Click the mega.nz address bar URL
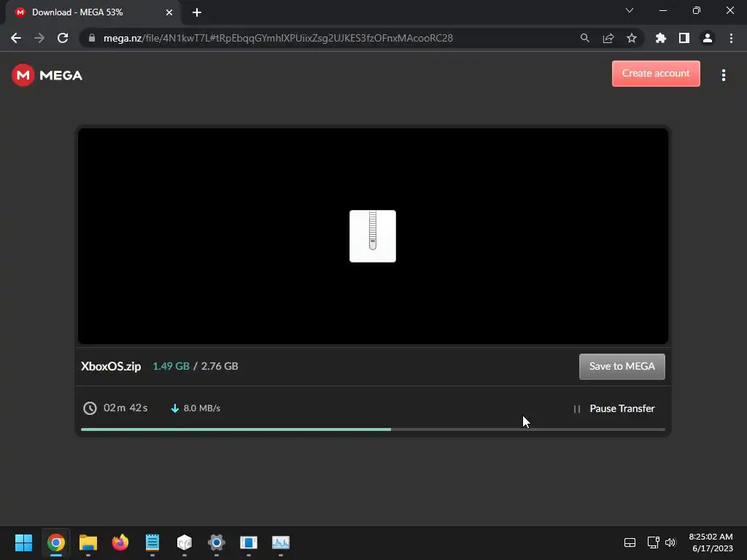The width and height of the screenshot is (747, 560). [x=278, y=38]
